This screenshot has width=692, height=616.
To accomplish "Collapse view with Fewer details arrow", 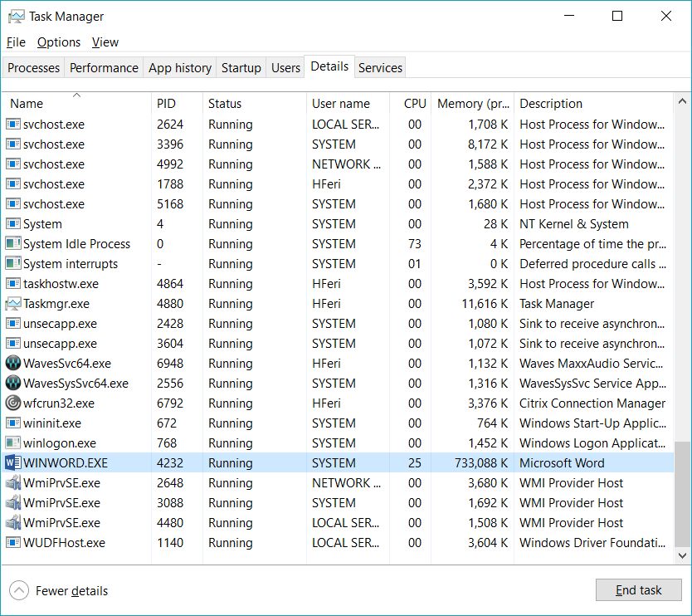I will pos(19,590).
